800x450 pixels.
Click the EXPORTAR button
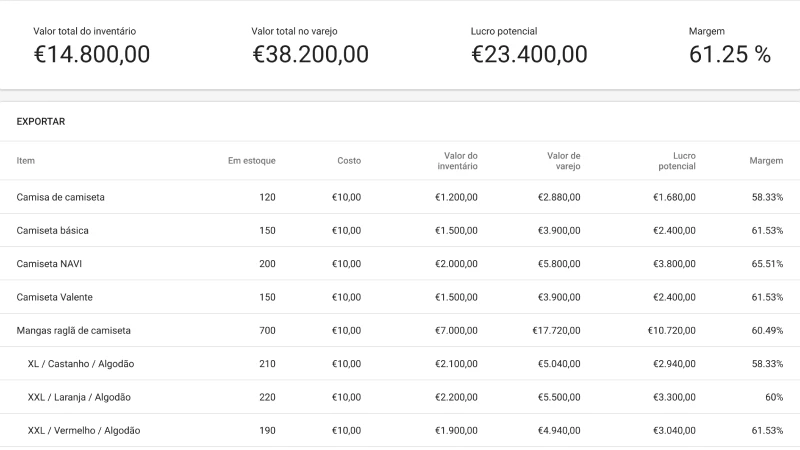pyautogui.click(x=41, y=121)
